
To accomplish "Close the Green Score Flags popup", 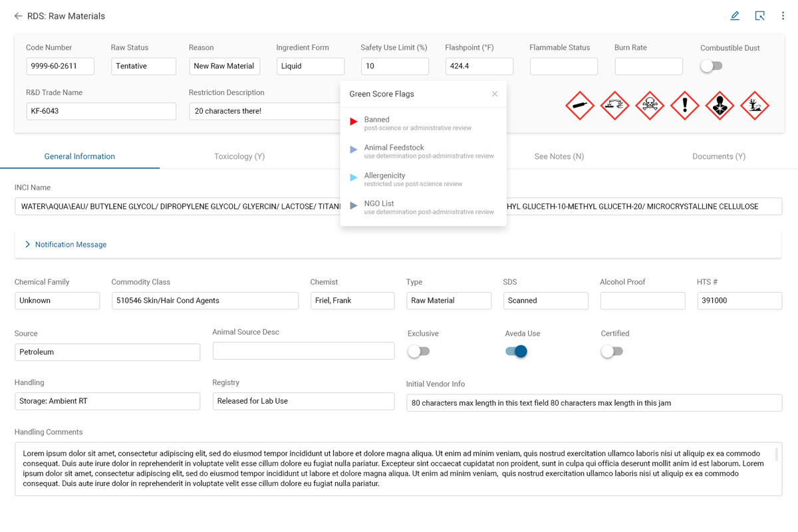I will [495, 94].
